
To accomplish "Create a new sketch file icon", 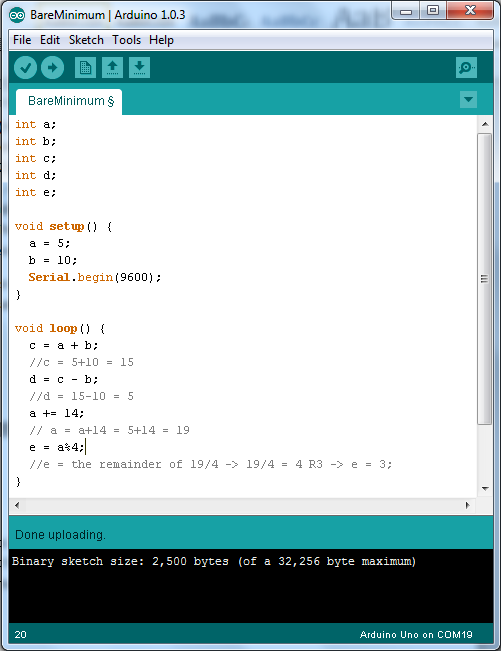I will (86, 68).
